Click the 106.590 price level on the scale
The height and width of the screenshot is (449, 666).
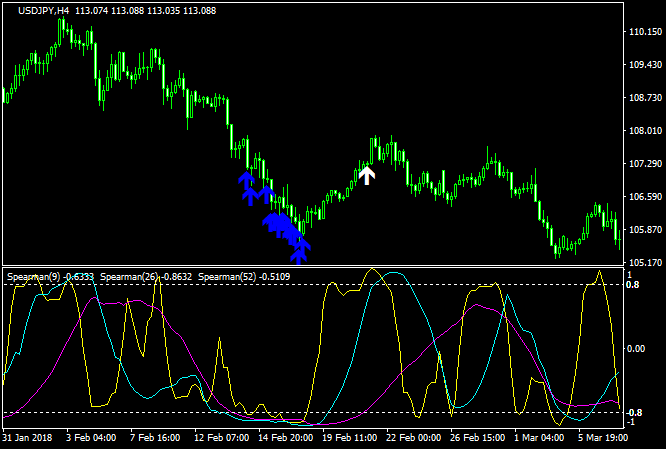[645, 197]
